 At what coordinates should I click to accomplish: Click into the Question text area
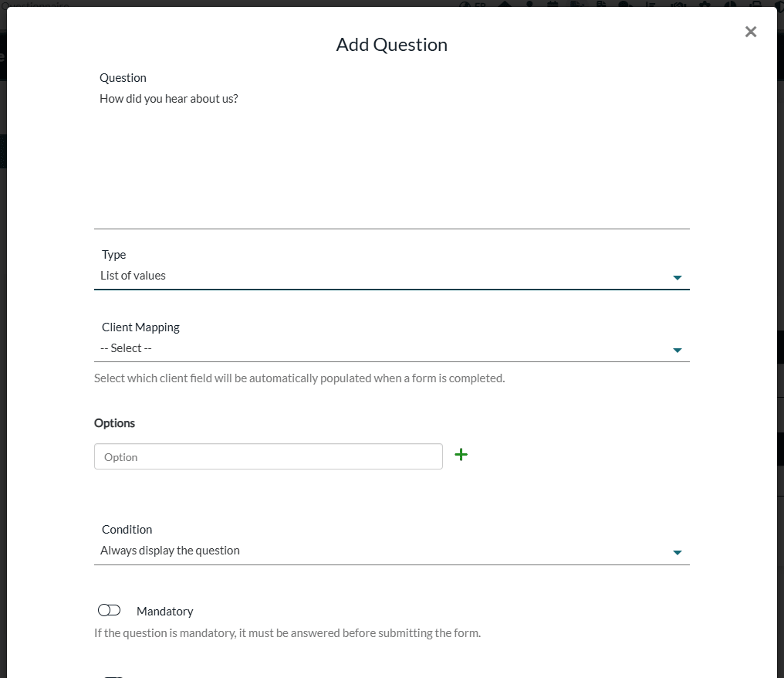391,158
